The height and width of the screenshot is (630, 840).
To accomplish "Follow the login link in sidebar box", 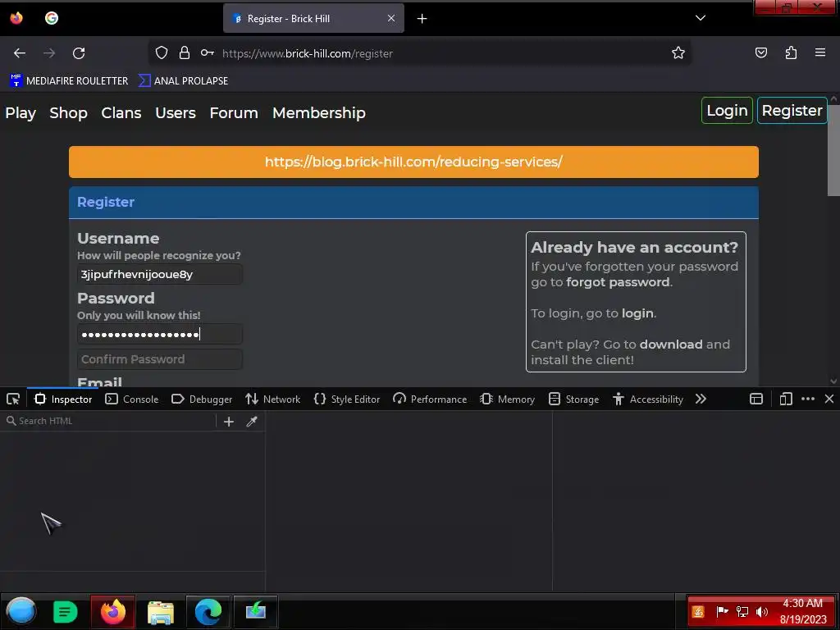I will [637, 313].
